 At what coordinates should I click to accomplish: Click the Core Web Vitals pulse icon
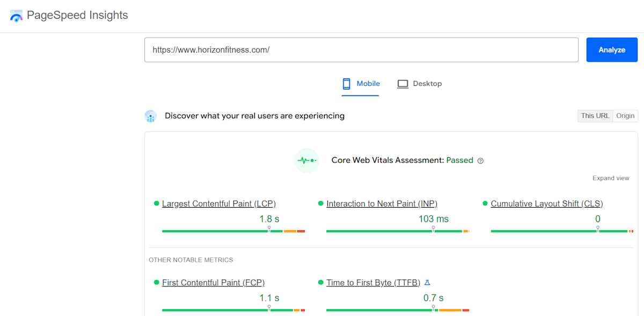click(x=307, y=160)
